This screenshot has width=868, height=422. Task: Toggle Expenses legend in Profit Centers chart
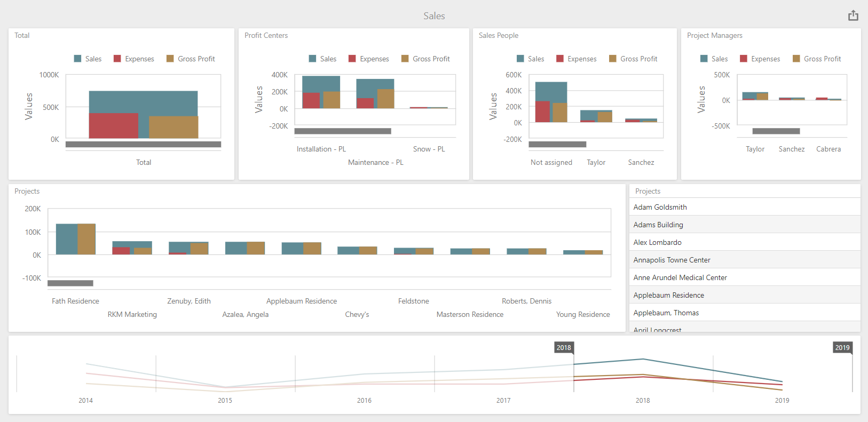point(368,59)
